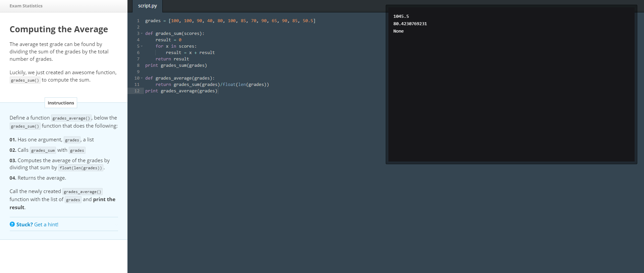Image resolution: width=644 pixels, height=273 pixels.
Task: Collapse the grades_average fold arrow on line 10
Action: click(142, 78)
